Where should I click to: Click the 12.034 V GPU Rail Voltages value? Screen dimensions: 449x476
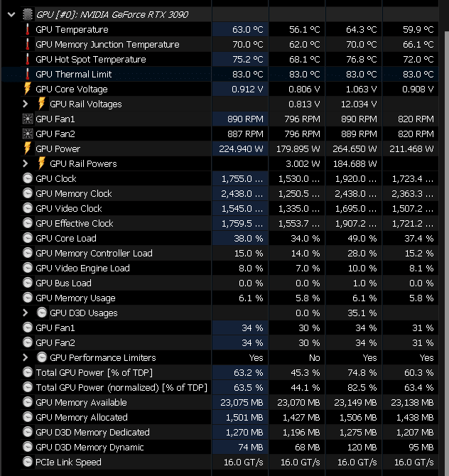(x=359, y=104)
